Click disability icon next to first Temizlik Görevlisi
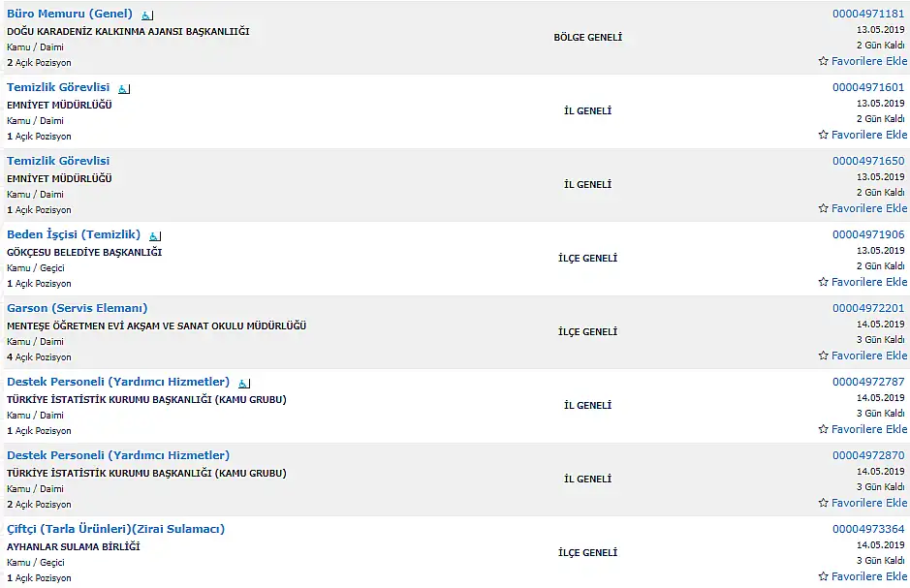Viewport: 910px width, 588px height. tap(124, 89)
